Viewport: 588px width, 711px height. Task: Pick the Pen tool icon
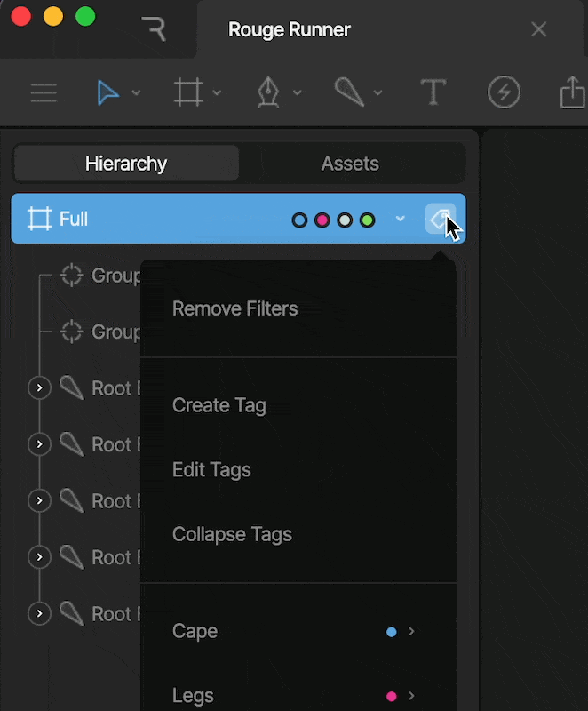pyautogui.click(x=268, y=92)
